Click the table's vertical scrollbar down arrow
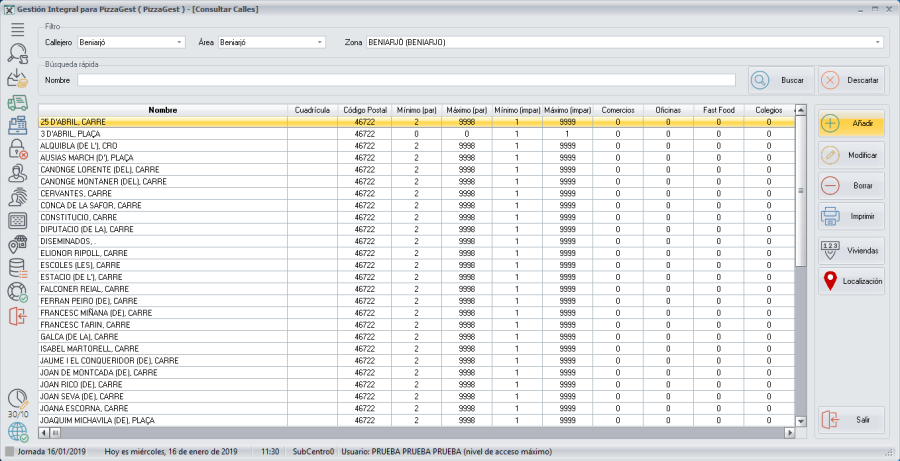This screenshot has height=461, width=900. pos(800,421)
